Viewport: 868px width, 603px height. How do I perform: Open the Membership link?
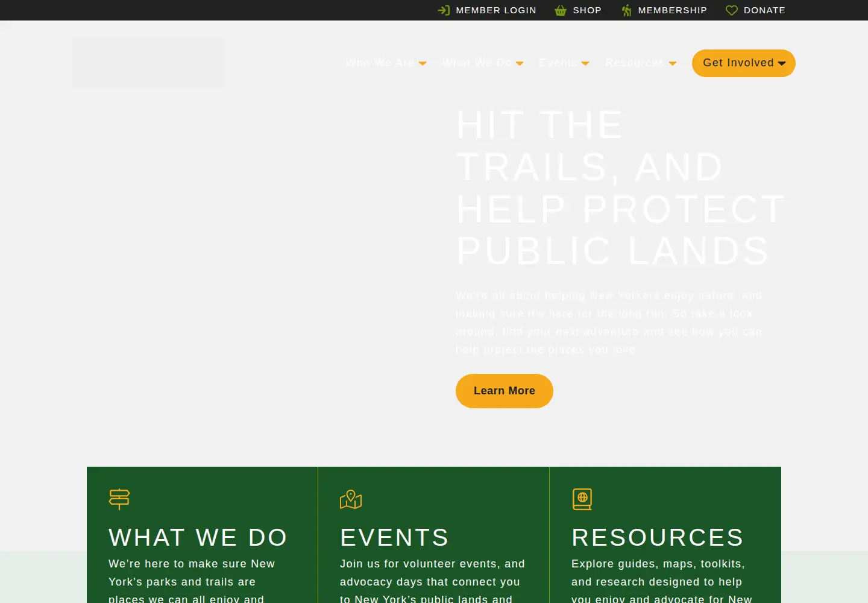(x=664, y=10)
